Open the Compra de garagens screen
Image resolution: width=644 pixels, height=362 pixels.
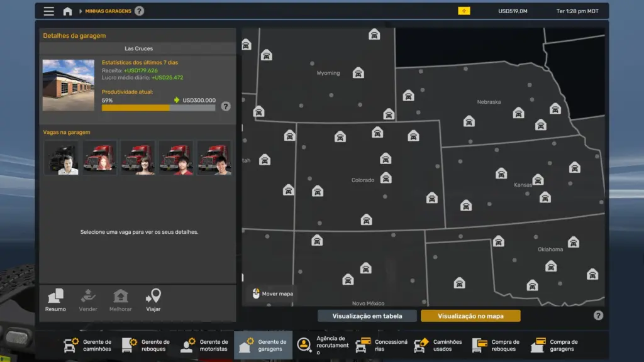coord(558,344)
